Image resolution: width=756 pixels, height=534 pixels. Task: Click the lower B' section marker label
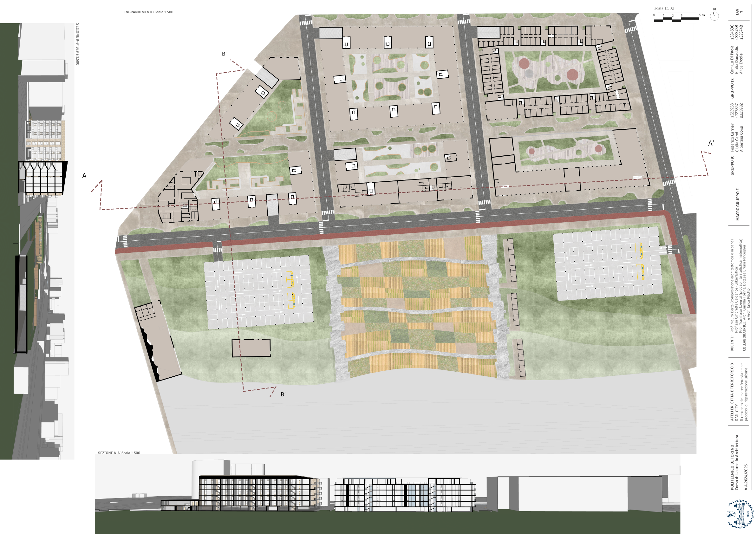point(283,394)
